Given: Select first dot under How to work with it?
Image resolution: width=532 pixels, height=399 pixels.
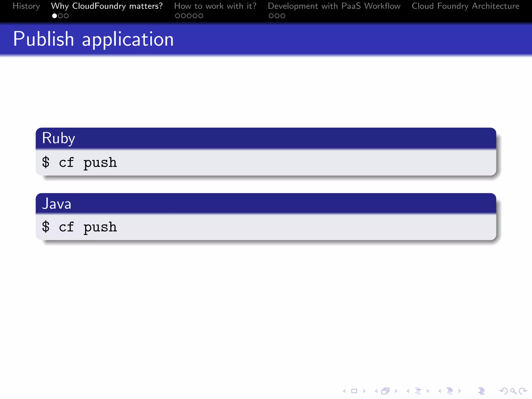Looking at the screenshot, I should point(178,16).
